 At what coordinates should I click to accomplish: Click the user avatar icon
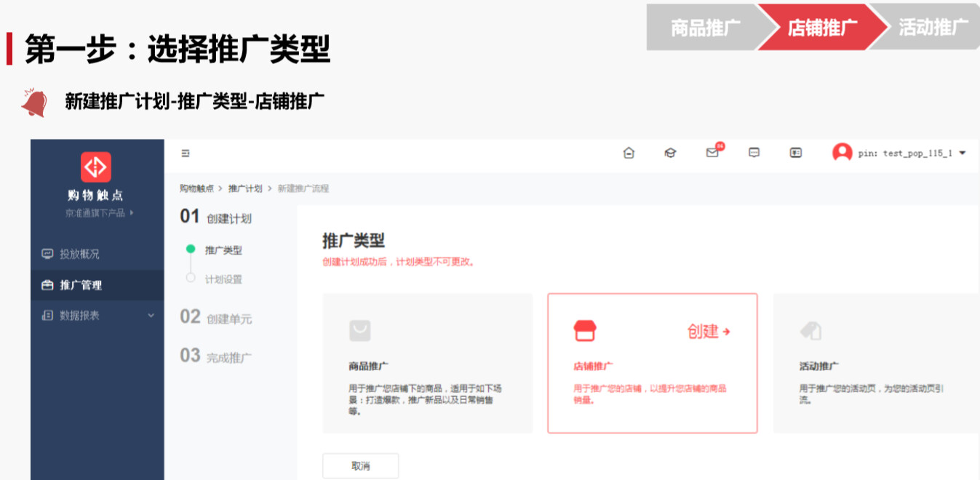point(842,153)
